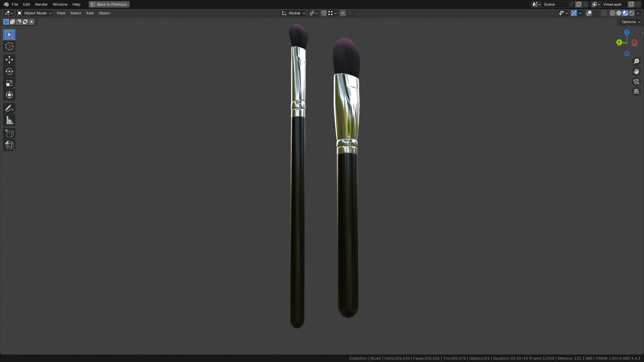This screenshot has height=362, width=644.
Task: Click the Pan view hand icon
Action: pos(636,71)
